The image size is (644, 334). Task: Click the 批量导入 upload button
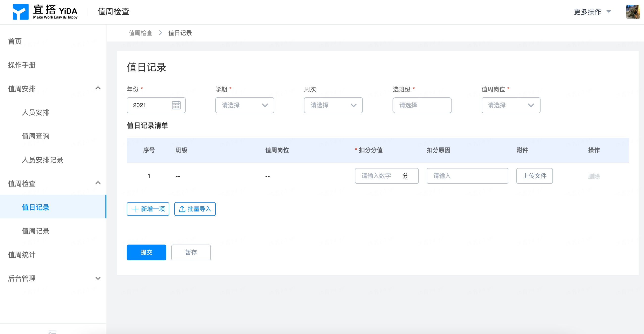pyautogui.click(x=195, y=209)
